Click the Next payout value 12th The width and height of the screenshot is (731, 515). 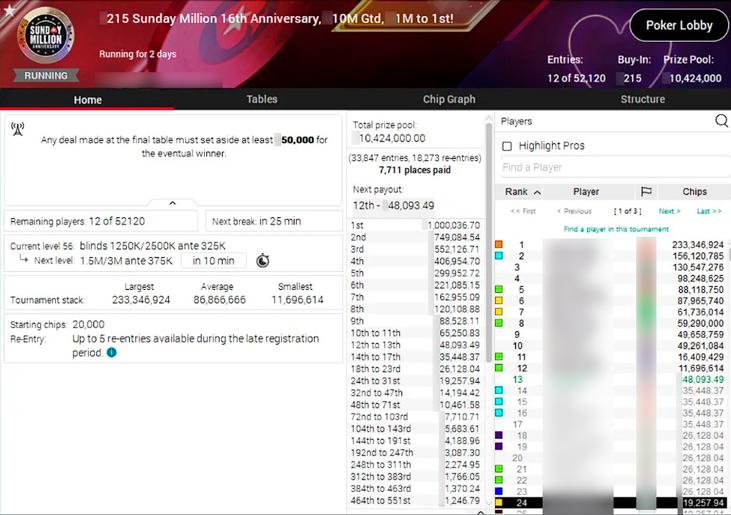point(393,206)
